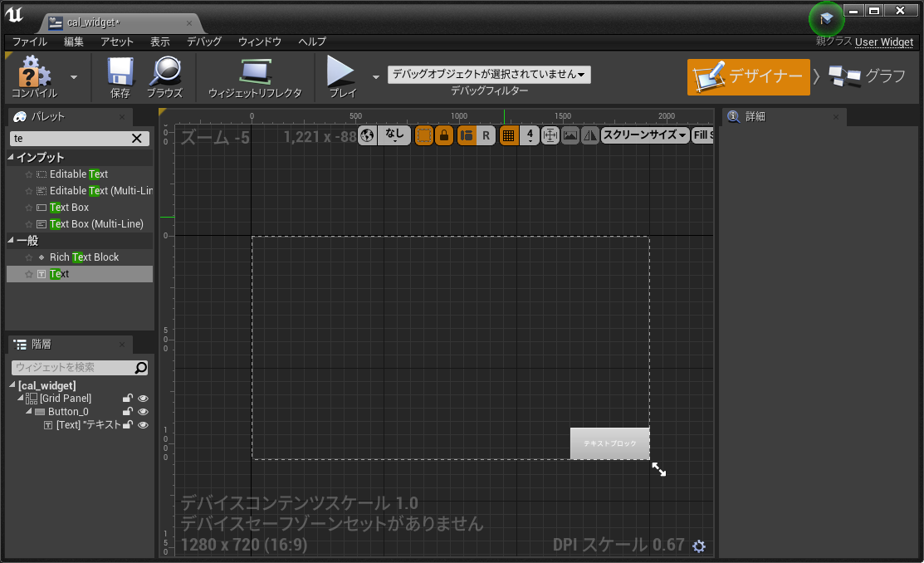Toggle visibility eye for Grid Panel
The height and width of the screenshot is (563, 924).
click(x=143, y=399)
